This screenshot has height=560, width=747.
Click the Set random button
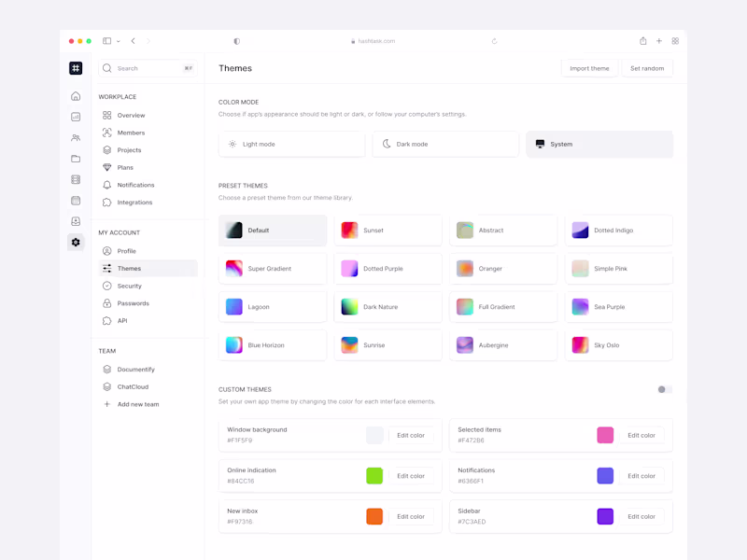pyautogui.click(x=647, y=68)
